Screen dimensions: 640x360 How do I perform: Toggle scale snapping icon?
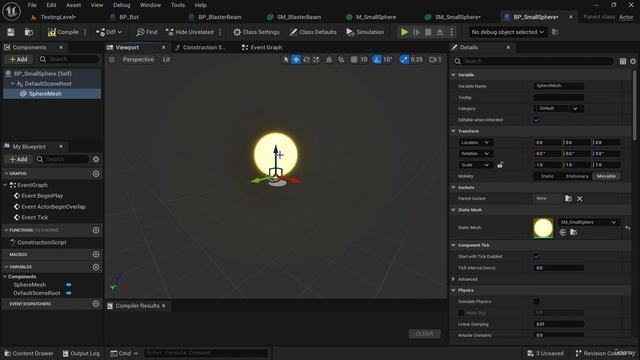pos(404,60)
